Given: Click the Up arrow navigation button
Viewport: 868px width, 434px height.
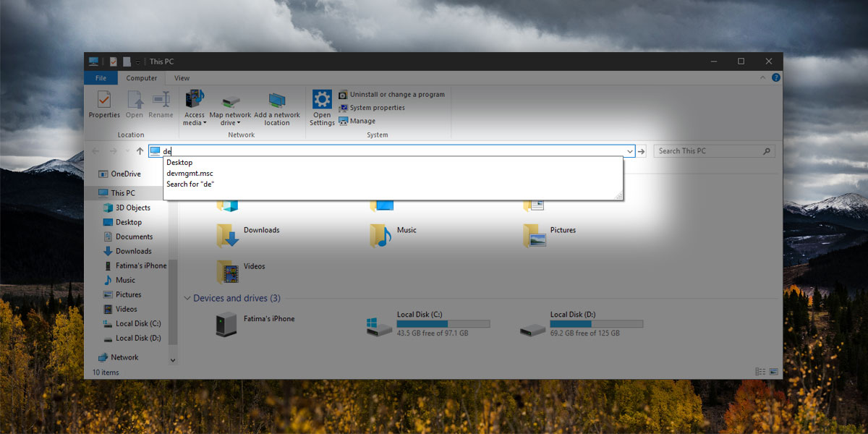Looking at the screenshot, I should tap(140, 151).
